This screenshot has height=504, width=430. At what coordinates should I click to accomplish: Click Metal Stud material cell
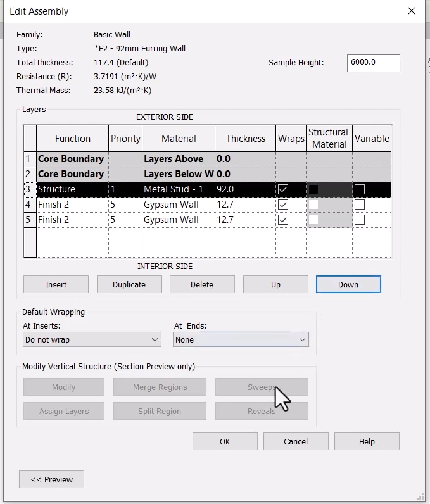[x=179, y=189]
